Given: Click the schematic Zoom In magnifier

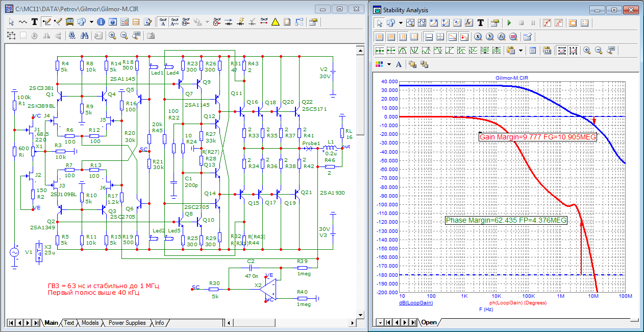Looking at the screenshot, I should [112, 35].
